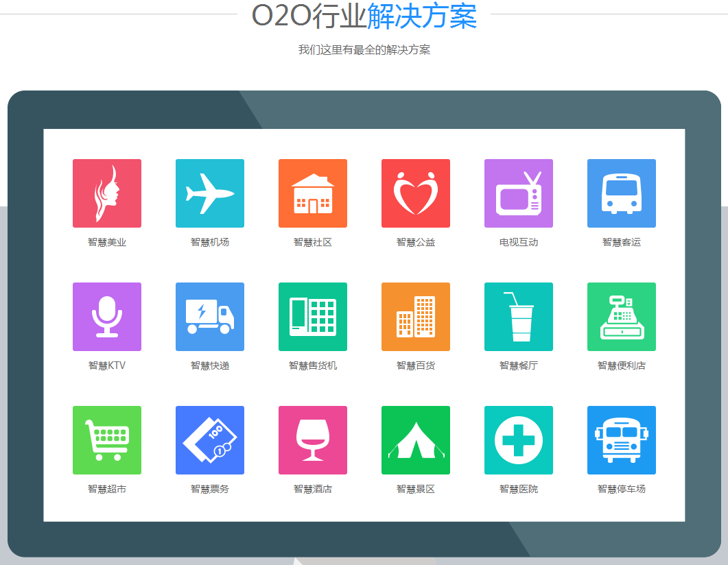Click the orange house icon 智慧社区

313,193
